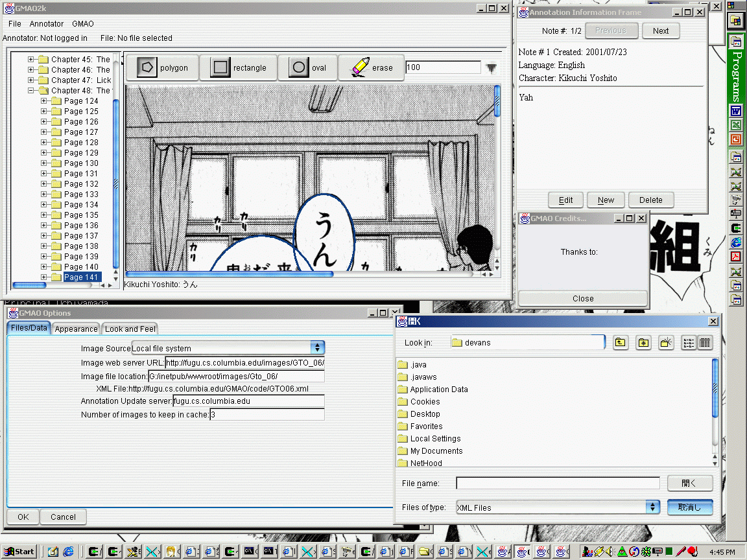
Task: Close the GMAO Credits dialog
Action: click(x=583, y=299)
